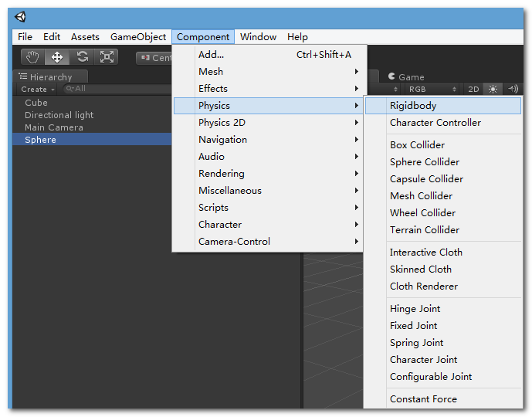Add a Cloth Renderer component
Viewport: 532px width, 417px height.
pyautogui.click(x=443, y=286)
